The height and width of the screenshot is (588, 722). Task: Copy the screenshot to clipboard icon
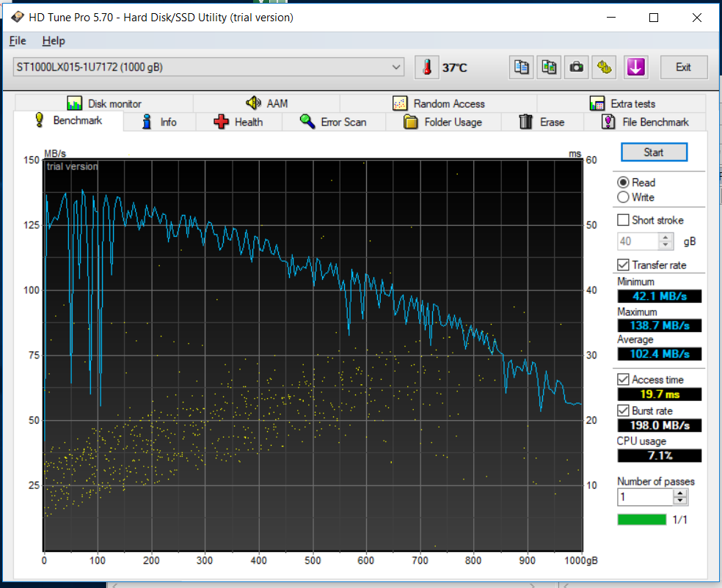click(x=549, y=67)
